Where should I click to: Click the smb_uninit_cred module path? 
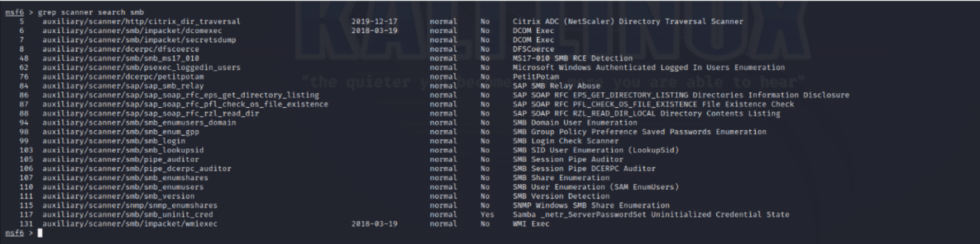pos(128,215)
